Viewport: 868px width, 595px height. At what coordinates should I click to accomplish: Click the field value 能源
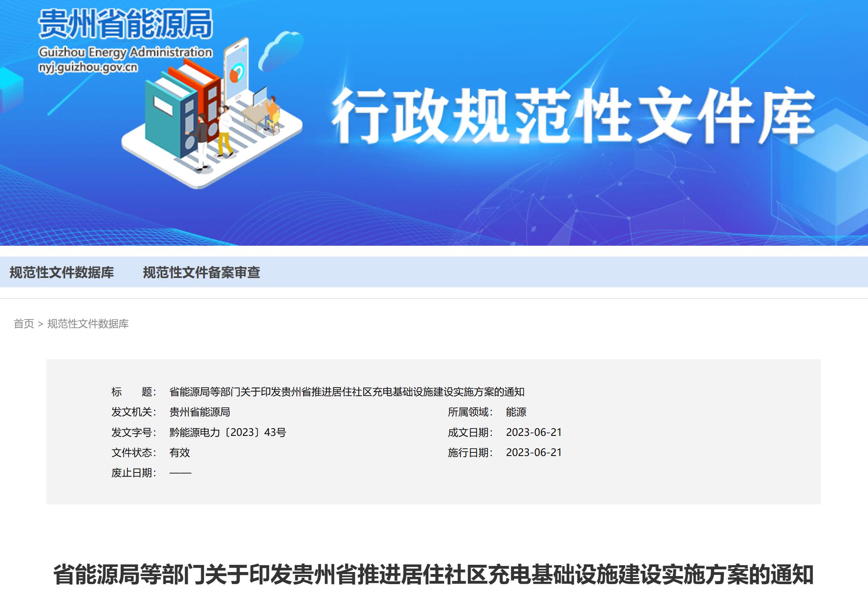point(516,412)
